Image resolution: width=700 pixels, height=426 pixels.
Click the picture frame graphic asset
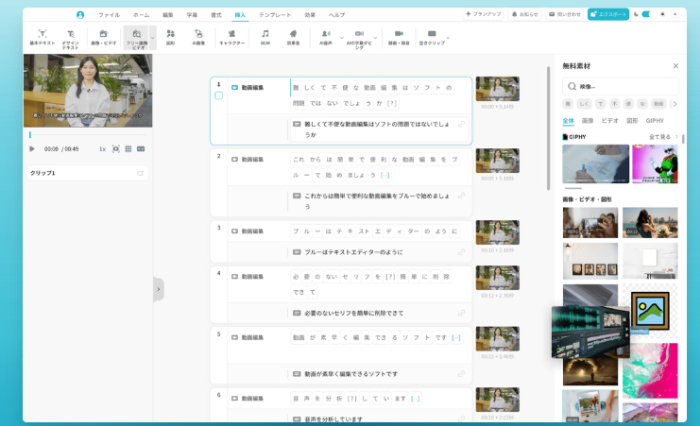click(650, 311)
